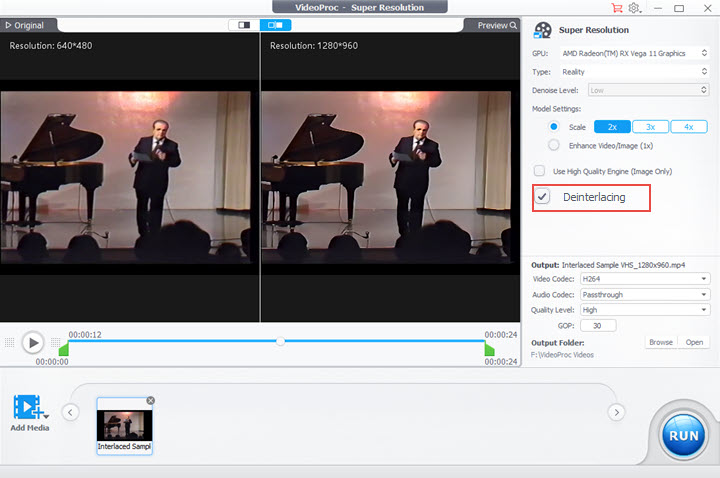Click the F:\VideoProc Videos path text
Viewport: 720px width, 478px height.
pyautogui.click(x=562, y=354)
